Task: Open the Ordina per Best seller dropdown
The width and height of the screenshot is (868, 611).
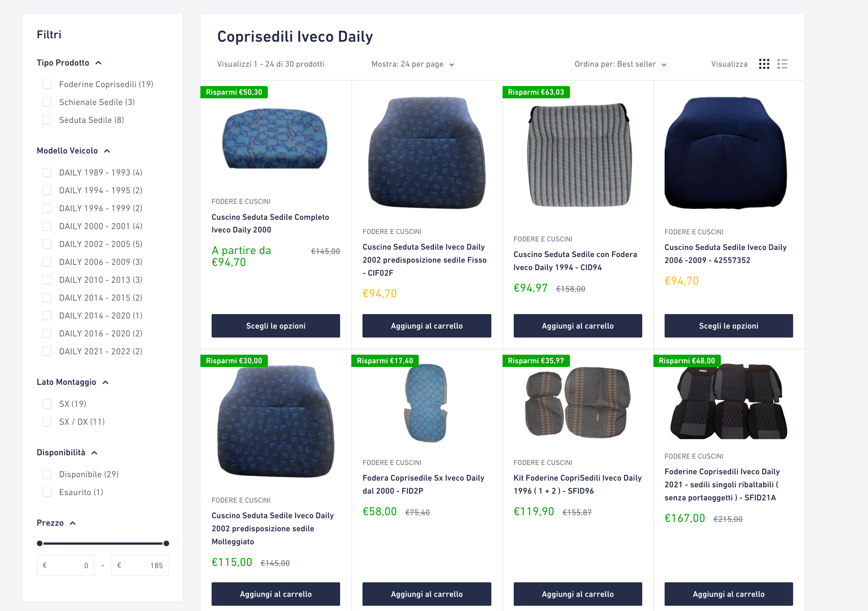Action: point(620,64)
